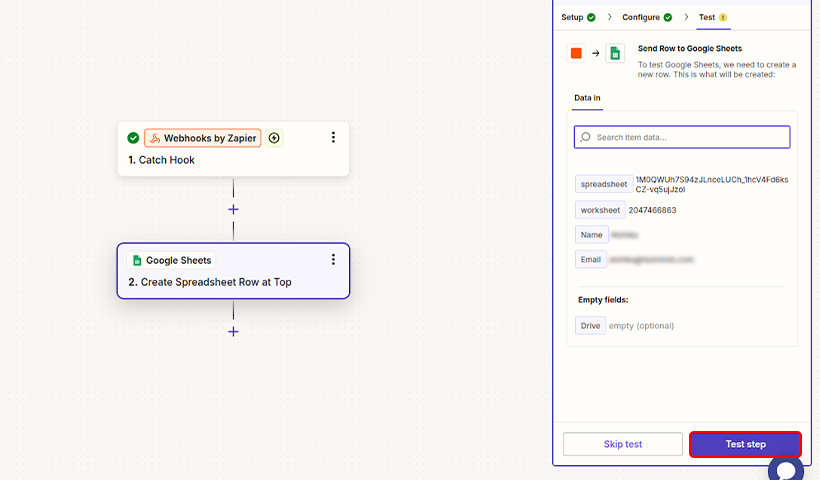
Task: Select the Data in tab
Action: click(x=587, y=98)
